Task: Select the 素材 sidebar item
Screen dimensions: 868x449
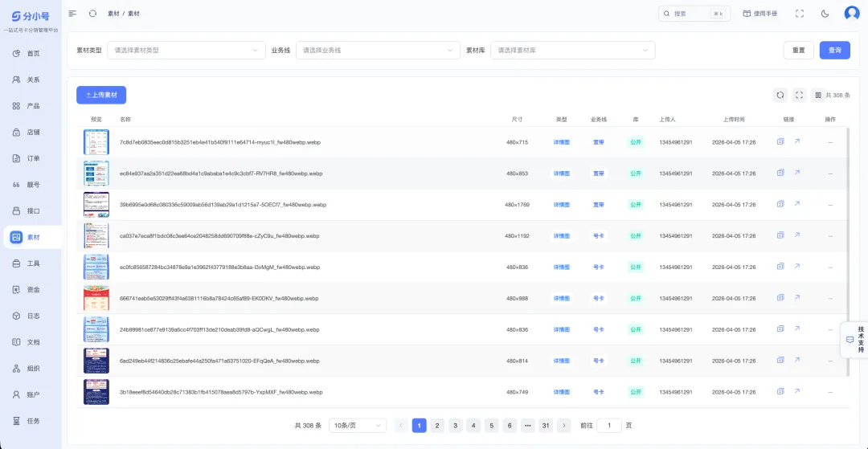Action: (31, 237)
